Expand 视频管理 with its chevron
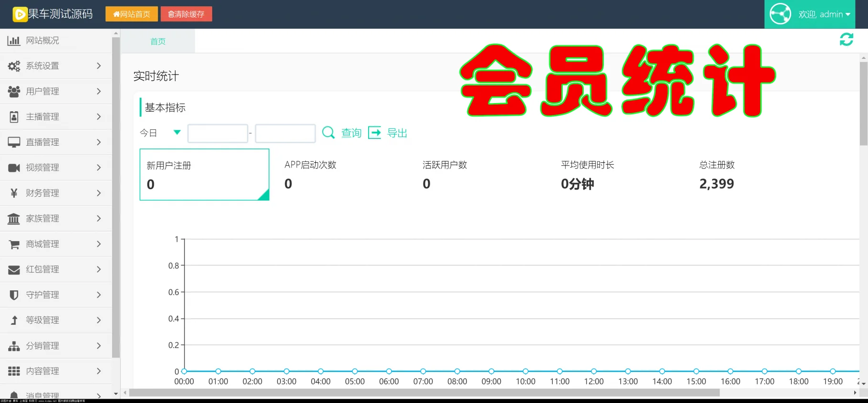 (99, 168)
